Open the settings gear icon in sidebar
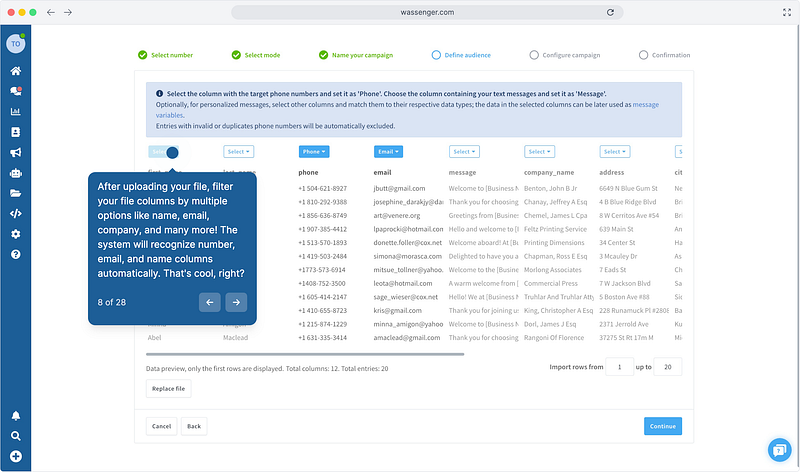800x472 pixels. pyautogui.click(x=15, y=234)
